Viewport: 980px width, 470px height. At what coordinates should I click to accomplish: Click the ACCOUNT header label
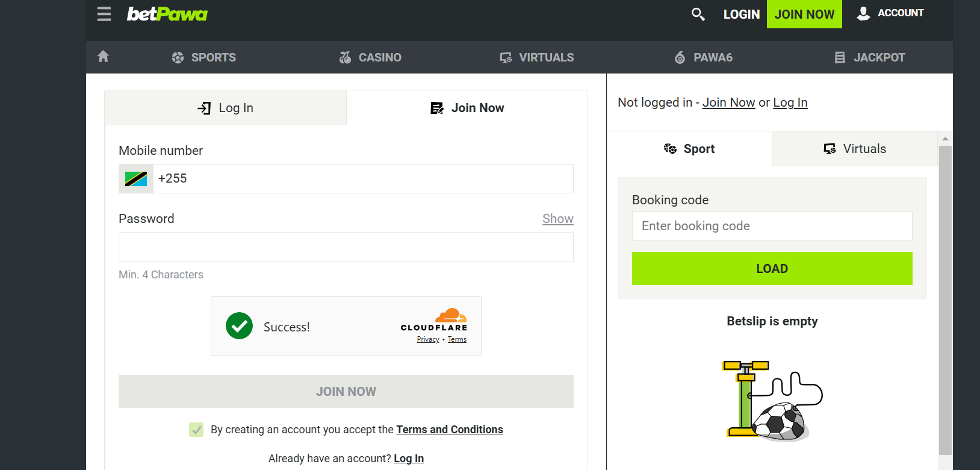pyautogui.click(x=901, y=13)
